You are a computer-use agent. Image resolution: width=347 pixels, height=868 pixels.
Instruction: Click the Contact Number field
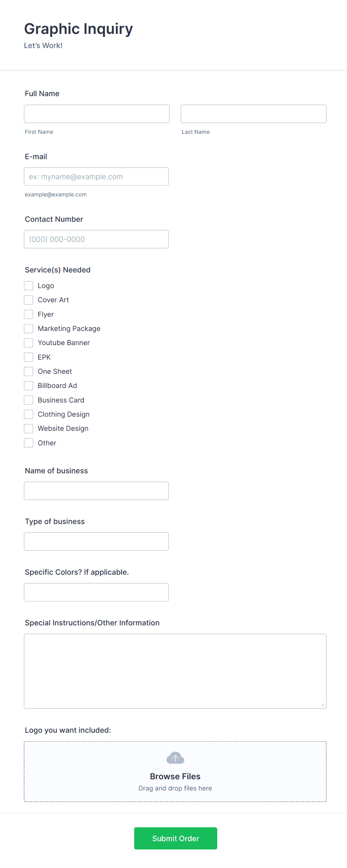pos(96,239)
